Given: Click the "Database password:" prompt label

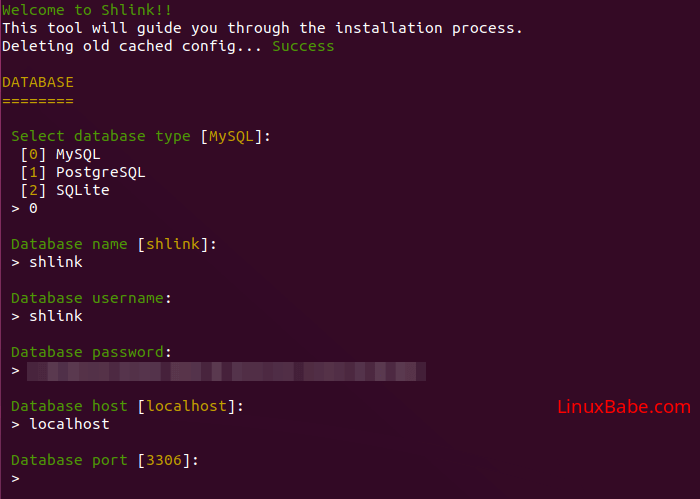Looking at the screenshot, I should pyautogui.click(x=91, y=352).
